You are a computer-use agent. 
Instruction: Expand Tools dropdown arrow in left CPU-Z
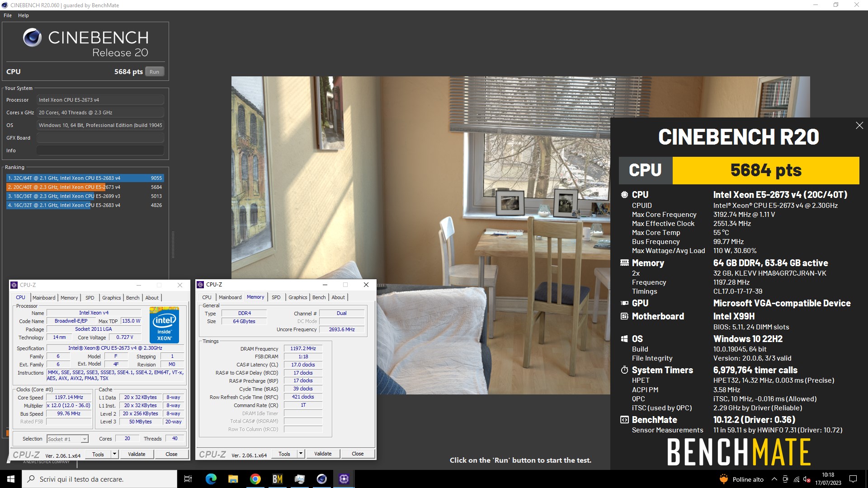click(x=115, y=455)
